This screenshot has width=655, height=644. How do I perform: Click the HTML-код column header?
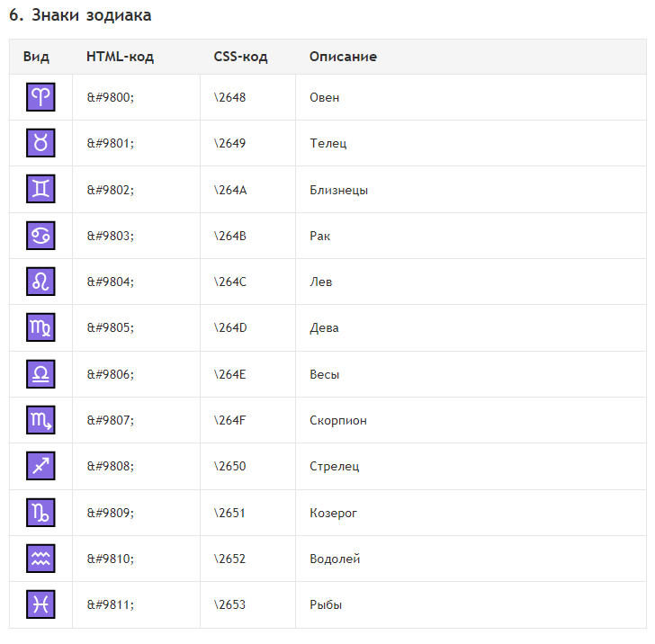120,57
